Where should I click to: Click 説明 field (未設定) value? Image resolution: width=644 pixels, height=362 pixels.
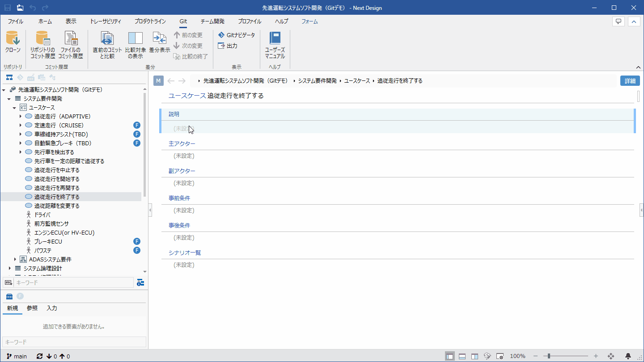(184, 128)
